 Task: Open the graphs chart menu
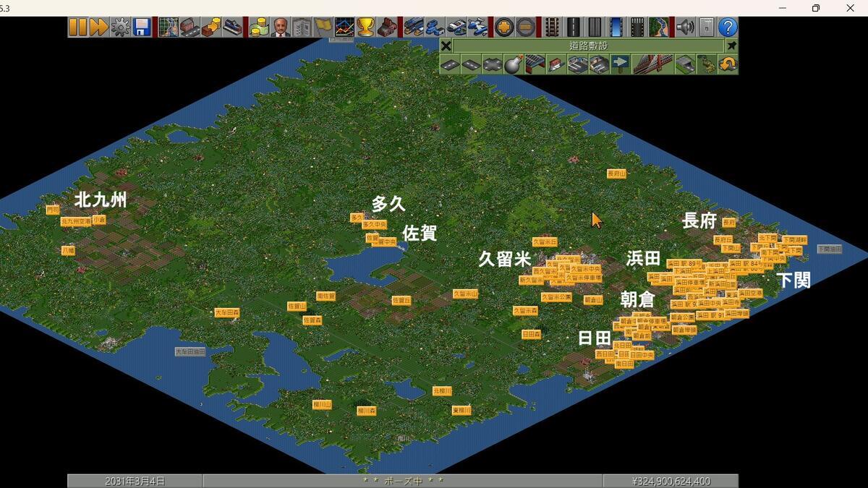pyautogui.click(x=344, y=27)
